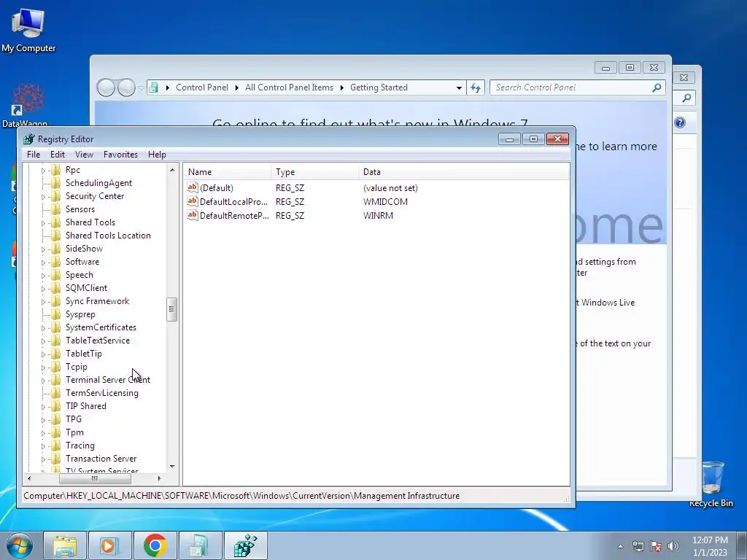Click the tree vertical scrollbar thumb
This screenshot has height=560, width=747.
172,309
